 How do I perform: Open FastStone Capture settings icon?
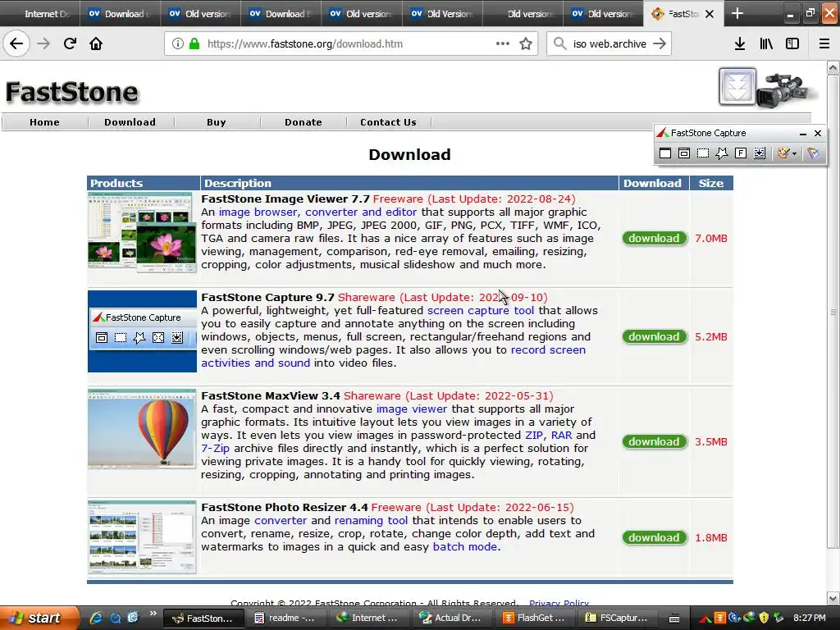point(813,153)
